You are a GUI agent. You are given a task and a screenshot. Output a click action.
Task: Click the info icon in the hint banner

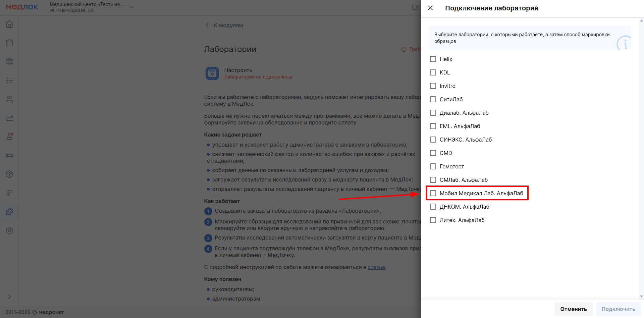pos(624,43)
